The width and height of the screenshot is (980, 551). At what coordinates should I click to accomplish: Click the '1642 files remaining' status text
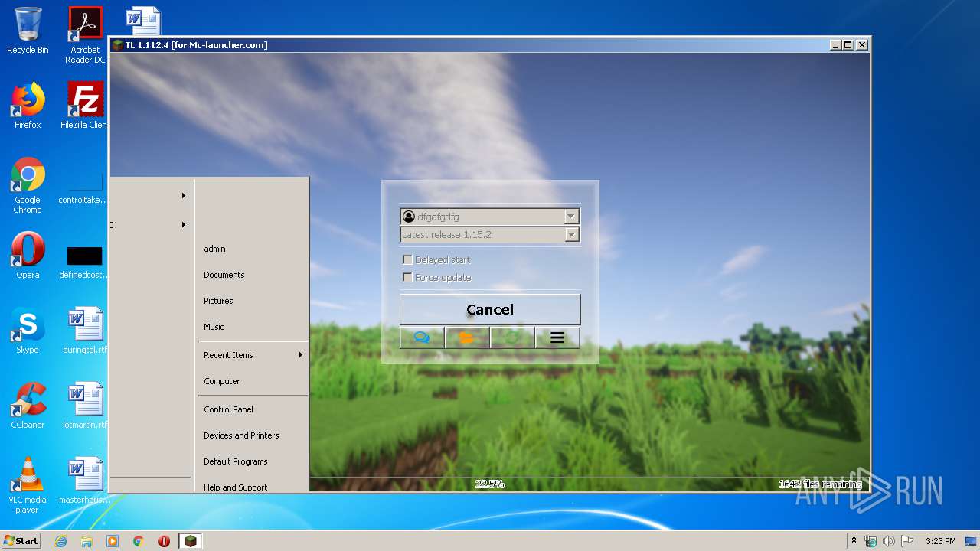(x=819, y=484)
